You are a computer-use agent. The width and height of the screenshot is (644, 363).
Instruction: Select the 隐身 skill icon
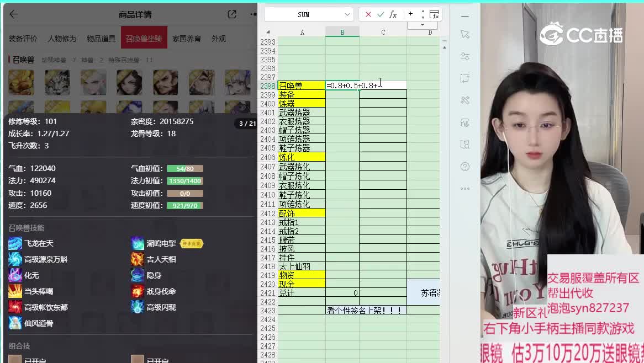(138, 275)
